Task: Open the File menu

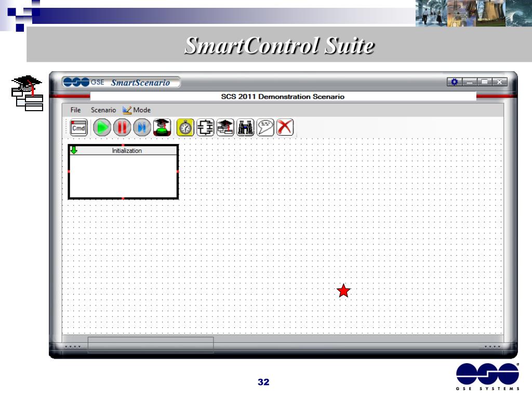Action: coord(75,110)
